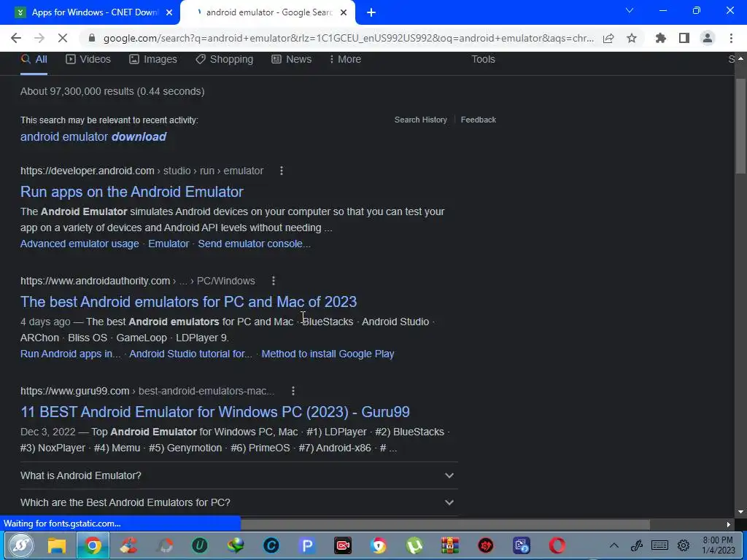This screenshot has height=560, width=747.
Task: Open the screen recorder taskbar icon
Action: (x=343, y=545)
